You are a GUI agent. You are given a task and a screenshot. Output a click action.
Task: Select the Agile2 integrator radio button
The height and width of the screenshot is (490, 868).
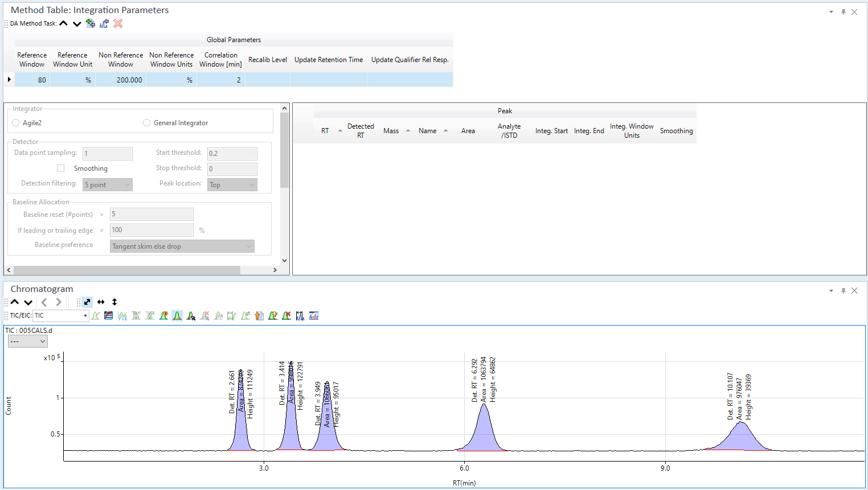pyautogui.click(x=15, y=123)
